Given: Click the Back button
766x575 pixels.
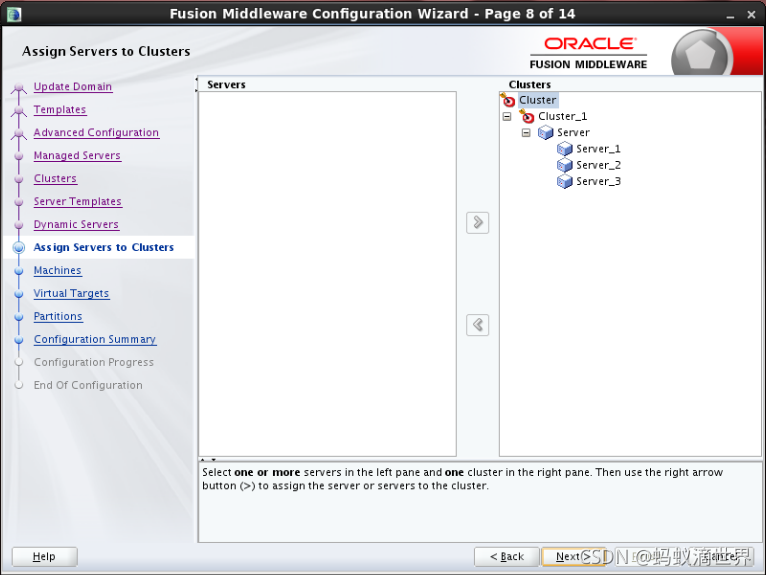Looking at the screenshot, I should tap(507, 556).
